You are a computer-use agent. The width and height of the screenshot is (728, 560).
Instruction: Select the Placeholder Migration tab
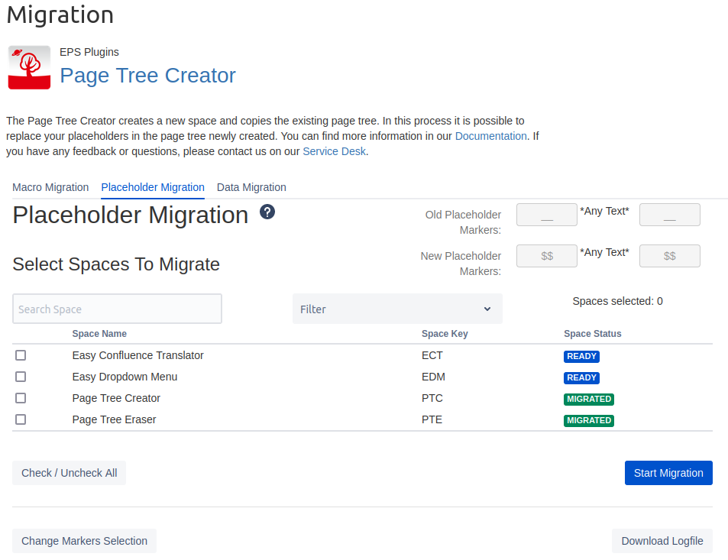[153, 187]
